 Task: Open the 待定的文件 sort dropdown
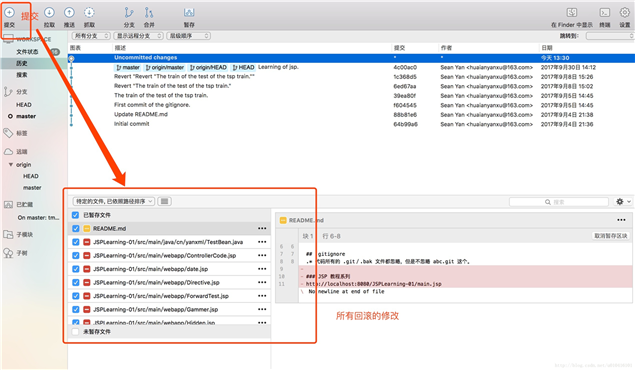(x=114, y=201)
